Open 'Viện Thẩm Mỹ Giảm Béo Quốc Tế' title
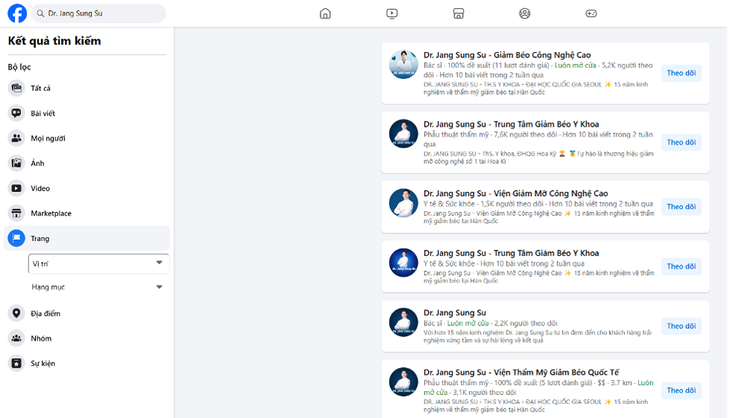The height and width of the screenshot is (418, 730). tap(521, 372)
